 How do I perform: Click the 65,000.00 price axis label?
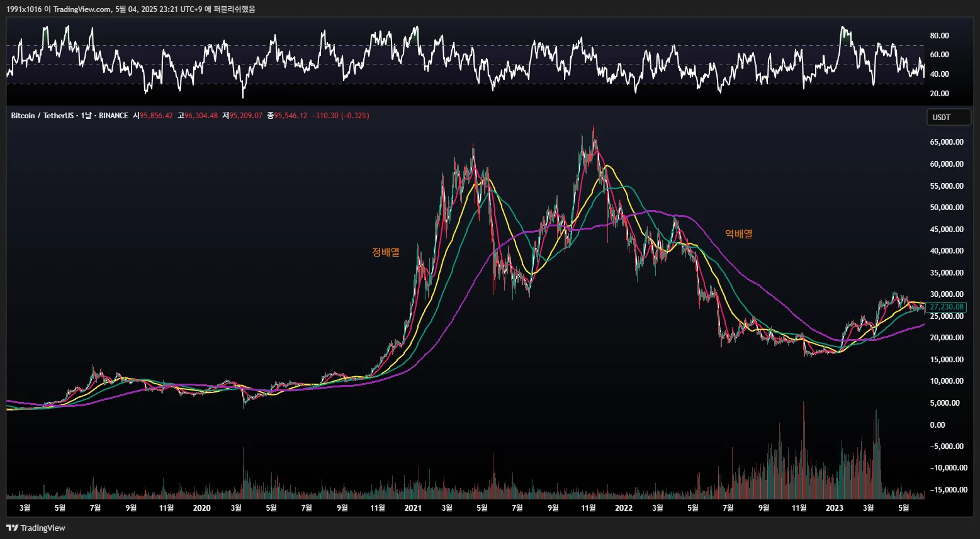pyautogui.click(x=947, y=142)
